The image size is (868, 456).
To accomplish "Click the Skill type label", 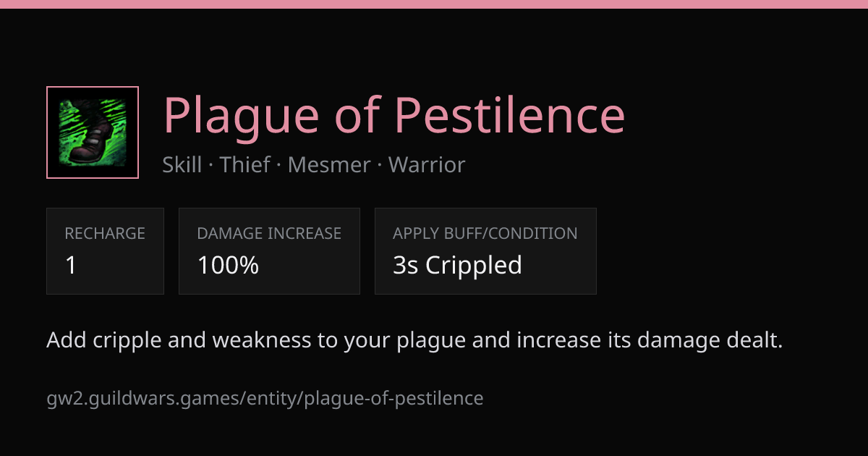I will pos(182,165).
